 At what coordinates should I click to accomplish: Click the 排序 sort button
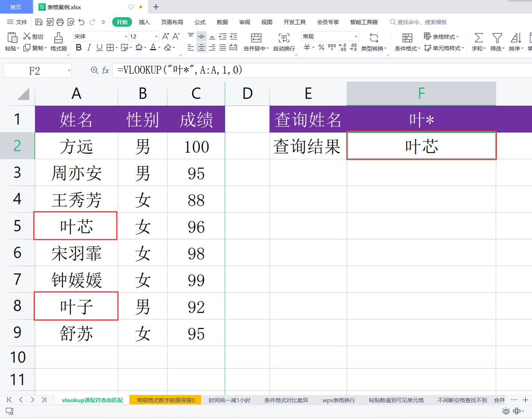(516, 42)
